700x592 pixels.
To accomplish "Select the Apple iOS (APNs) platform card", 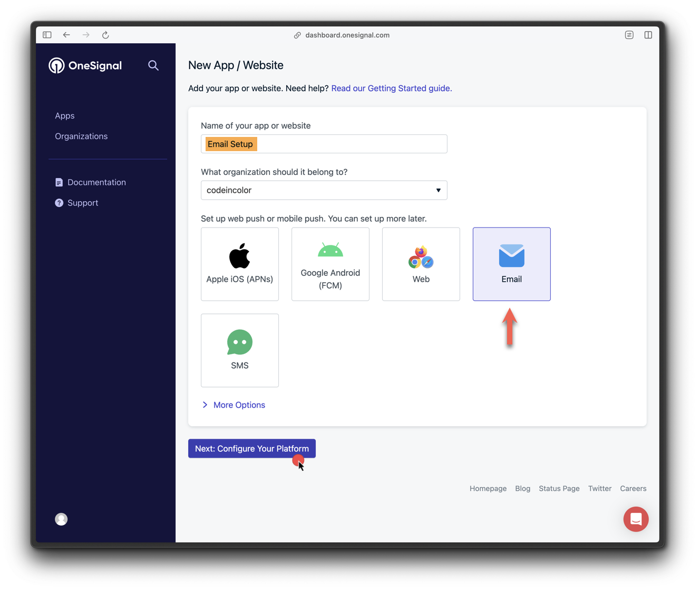I will coord(240,264).
